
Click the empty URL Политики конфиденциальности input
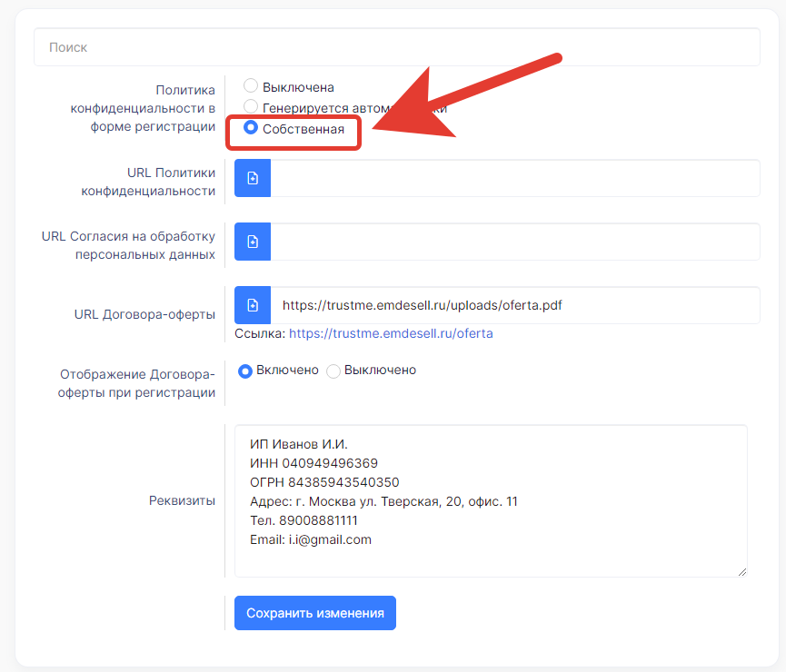[514, 178]
